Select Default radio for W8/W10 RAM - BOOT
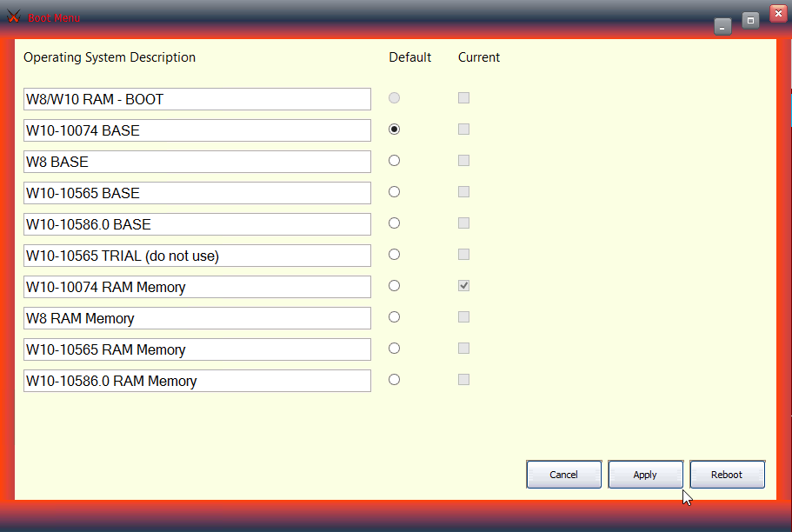This screenshot has width=792, height=532. (x=394, y=98)
